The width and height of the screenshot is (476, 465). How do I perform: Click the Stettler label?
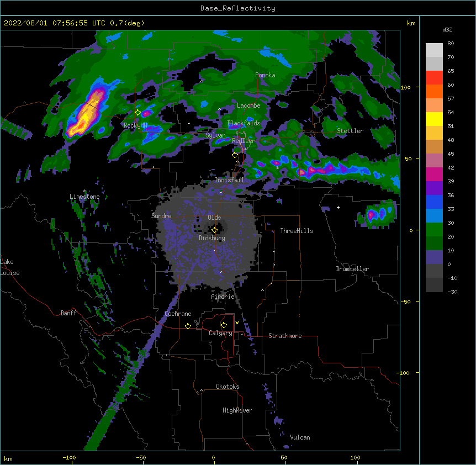(x=350, y=131)
